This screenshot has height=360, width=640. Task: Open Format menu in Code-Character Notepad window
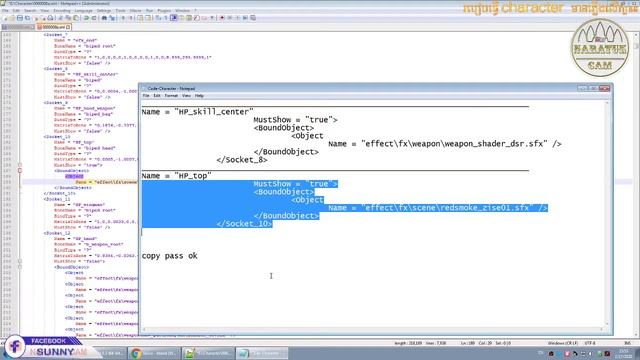(x=171, y=96)
